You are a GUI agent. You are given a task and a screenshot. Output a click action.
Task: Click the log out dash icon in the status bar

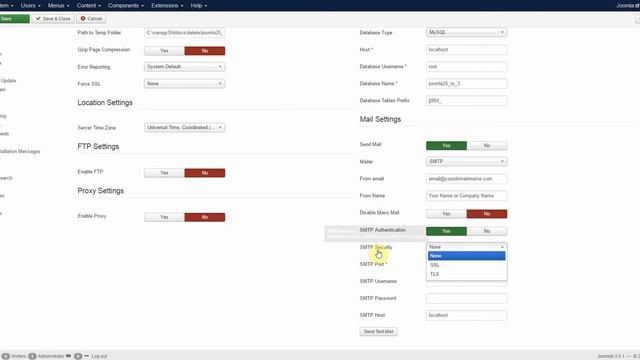pos(87,356)
